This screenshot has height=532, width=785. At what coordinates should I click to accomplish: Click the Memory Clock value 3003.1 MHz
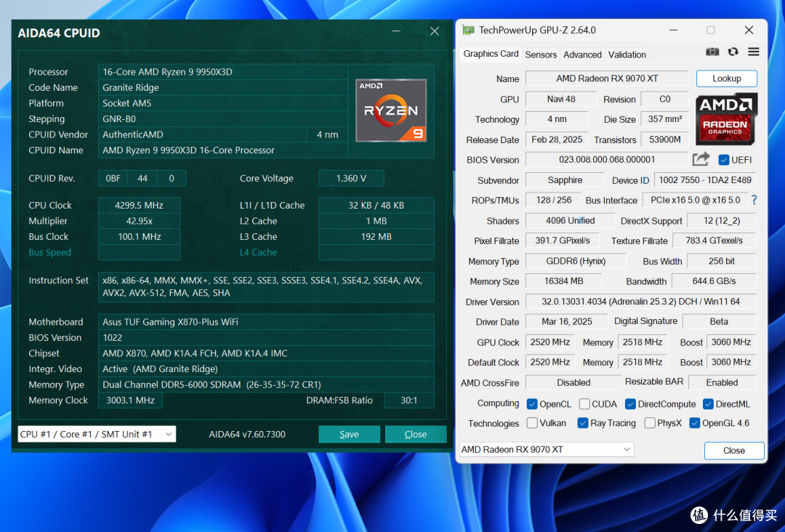click(x=130, y=400)
